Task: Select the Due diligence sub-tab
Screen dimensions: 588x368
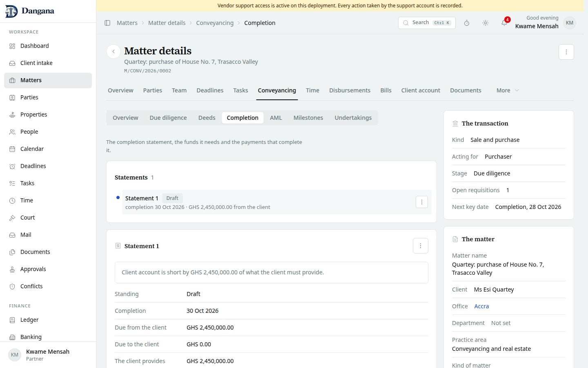Action: click(x=168, y=118)
